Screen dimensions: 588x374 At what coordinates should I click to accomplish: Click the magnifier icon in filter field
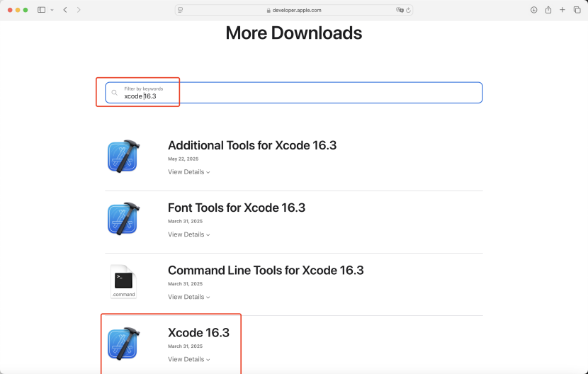(x=114, y=93)
